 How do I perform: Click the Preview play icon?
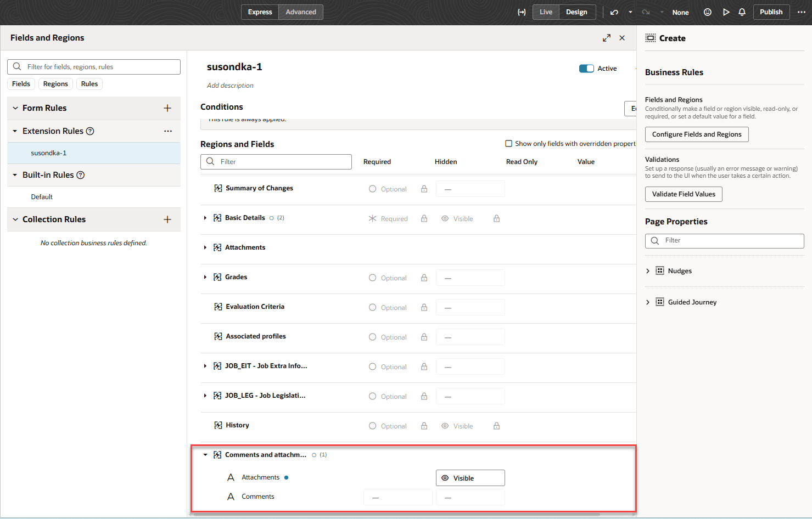(x=726, y=12)
